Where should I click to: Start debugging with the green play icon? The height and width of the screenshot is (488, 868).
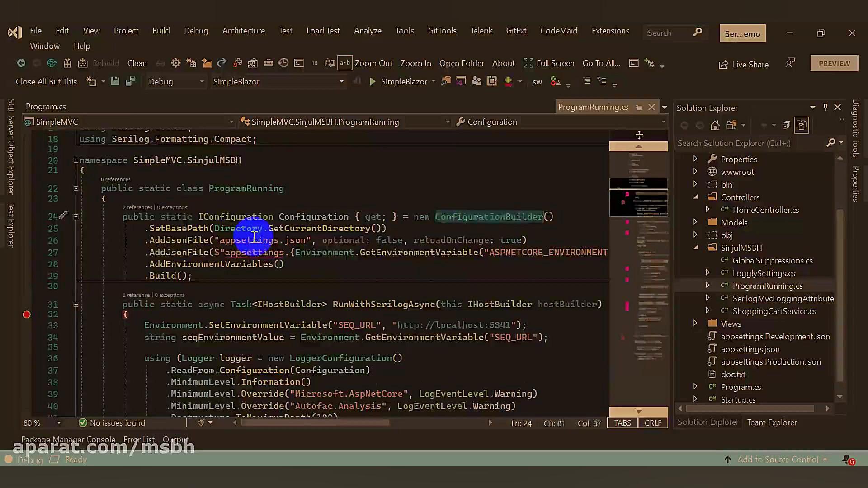(373, 82)
